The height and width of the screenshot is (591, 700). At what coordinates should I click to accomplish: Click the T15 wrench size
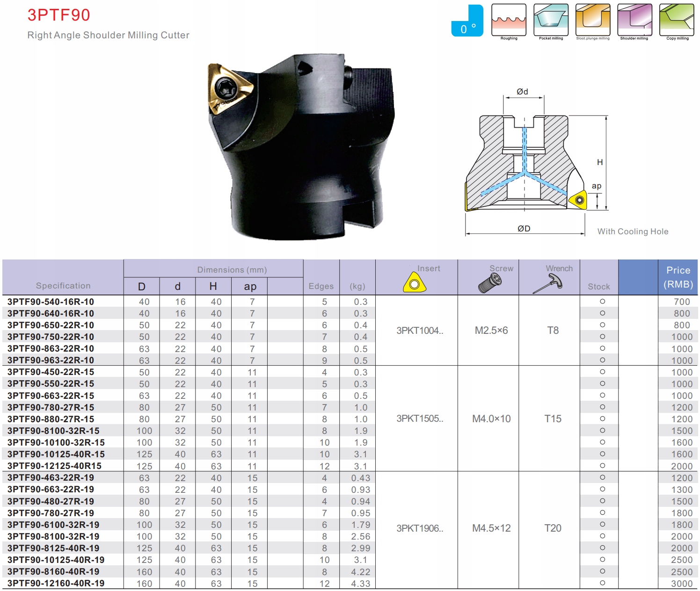coord(553,418)
